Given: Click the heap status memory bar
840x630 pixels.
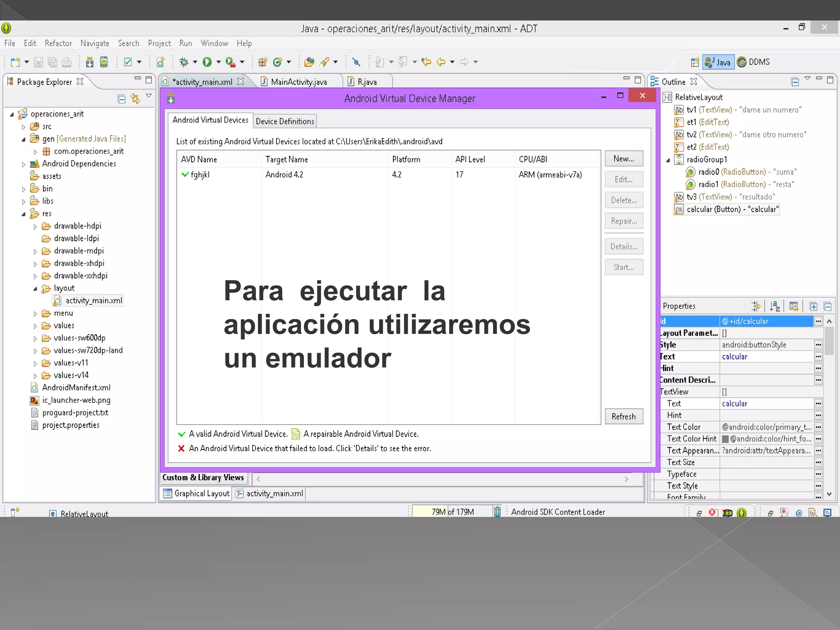Looking at the screenshot, I should pos(452,511).
